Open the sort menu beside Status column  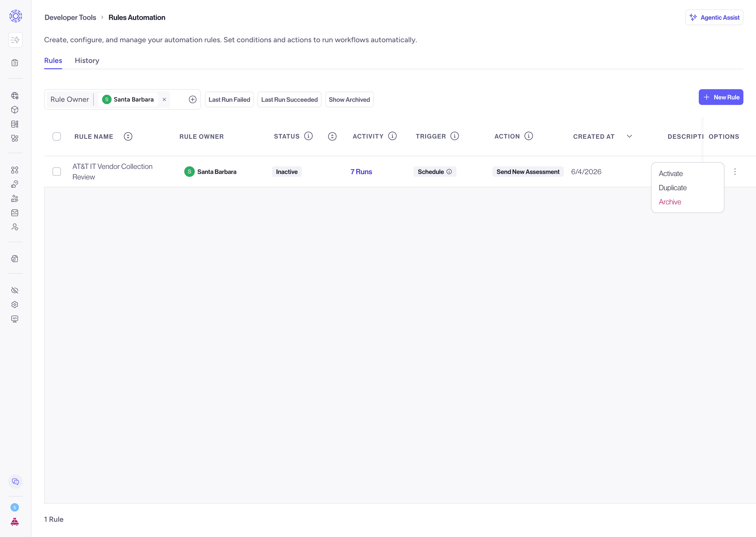pos(332,137)
